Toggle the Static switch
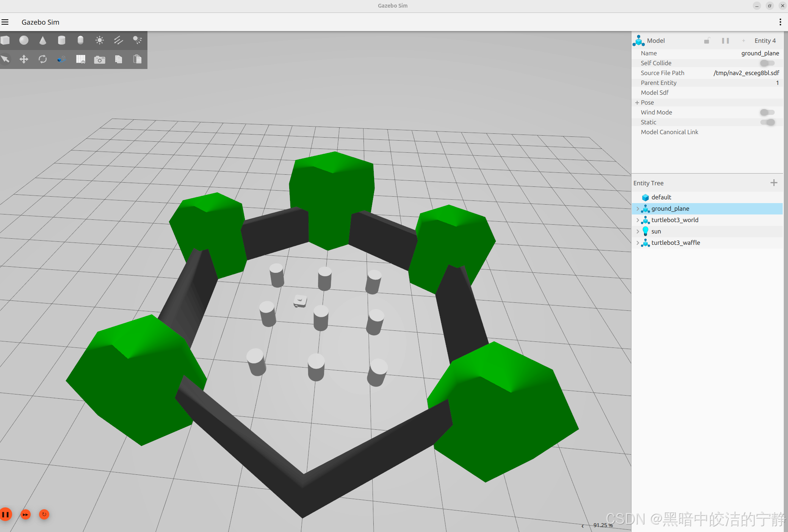788x532 pixels. pyautogui.click(x=767, y=122)
